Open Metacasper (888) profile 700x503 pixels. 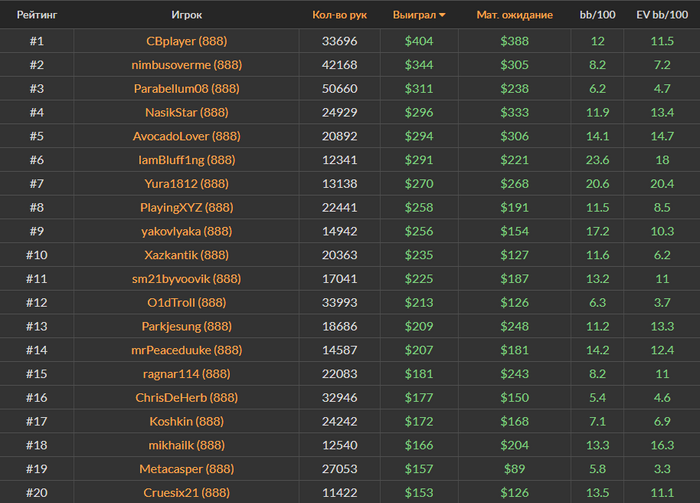(x=187, y=469)
